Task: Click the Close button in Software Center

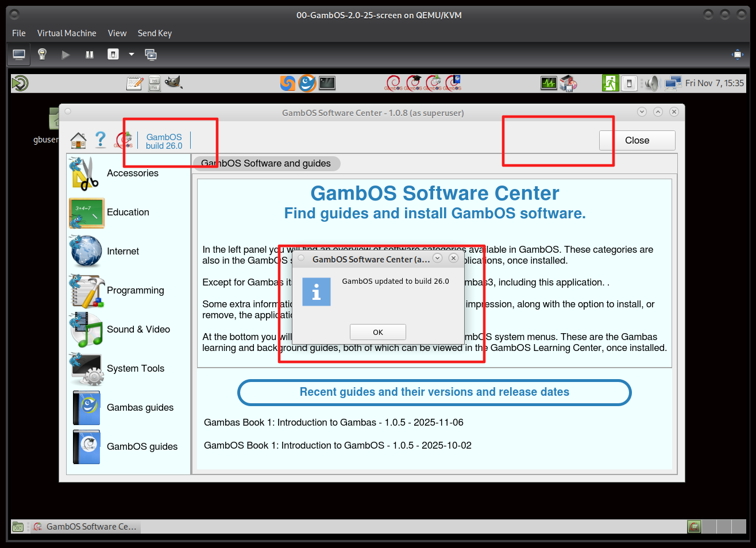Action: coord(637,141)
